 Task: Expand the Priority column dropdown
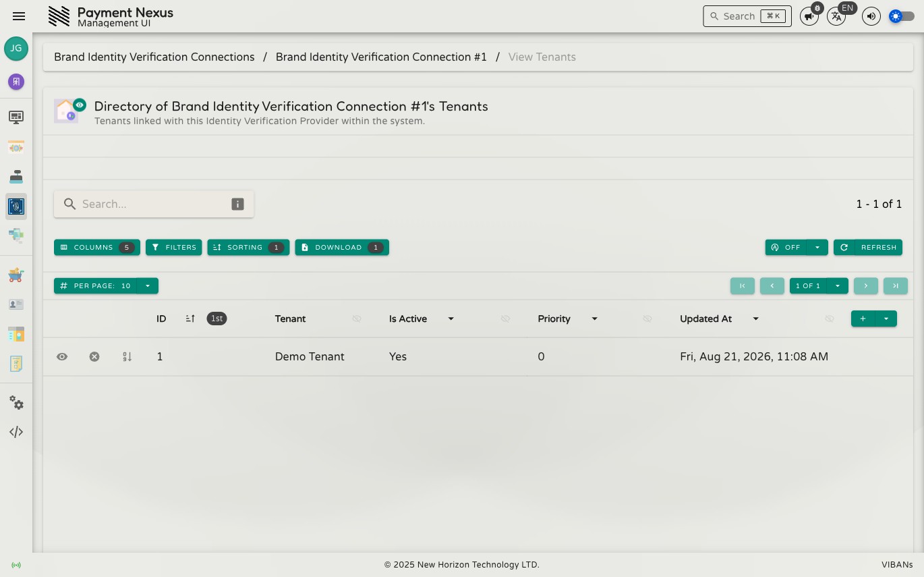[x=594, y=319]
